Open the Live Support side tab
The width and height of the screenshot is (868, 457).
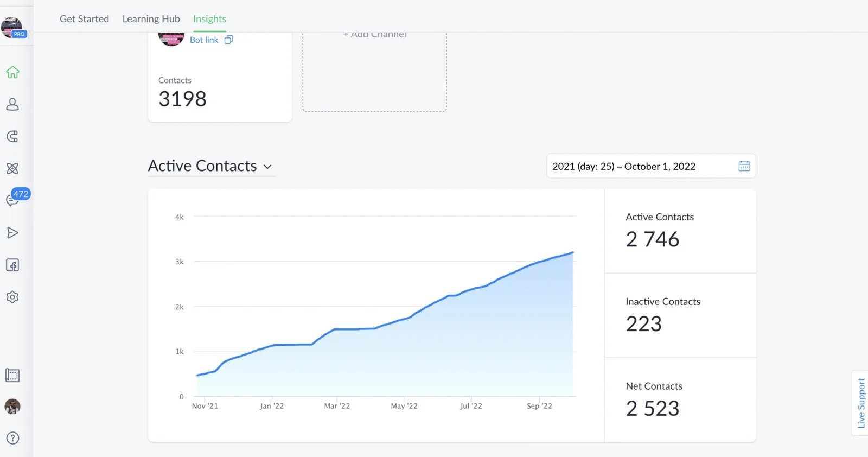860,403
